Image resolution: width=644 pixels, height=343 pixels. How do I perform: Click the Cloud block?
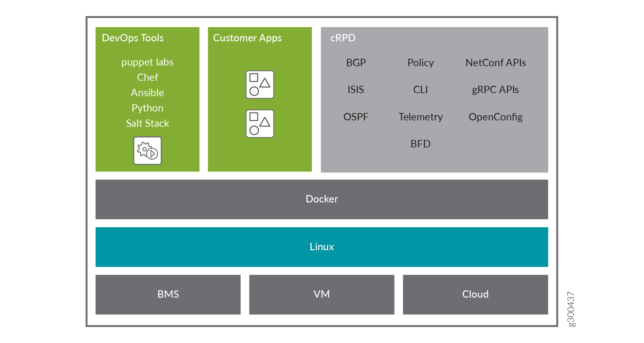coord(475,295)
